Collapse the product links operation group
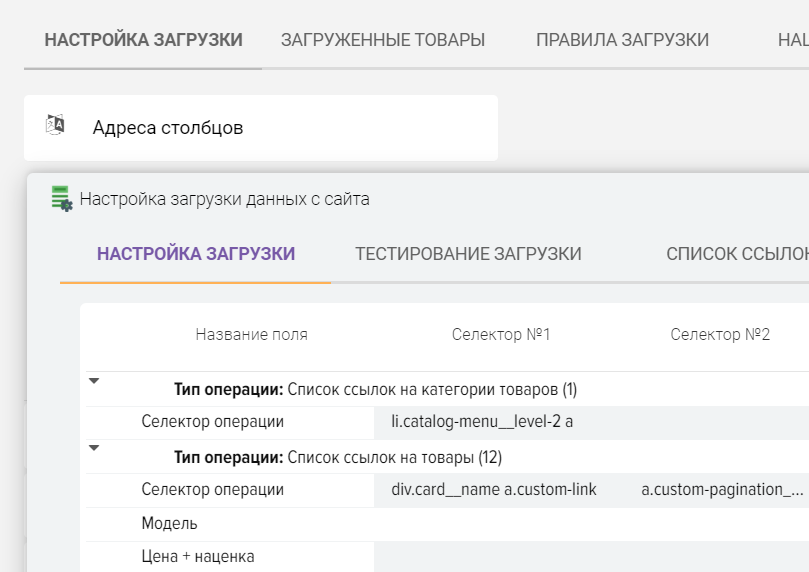The width and height of the screenshot is (809, 572). (x=94, y=448)
